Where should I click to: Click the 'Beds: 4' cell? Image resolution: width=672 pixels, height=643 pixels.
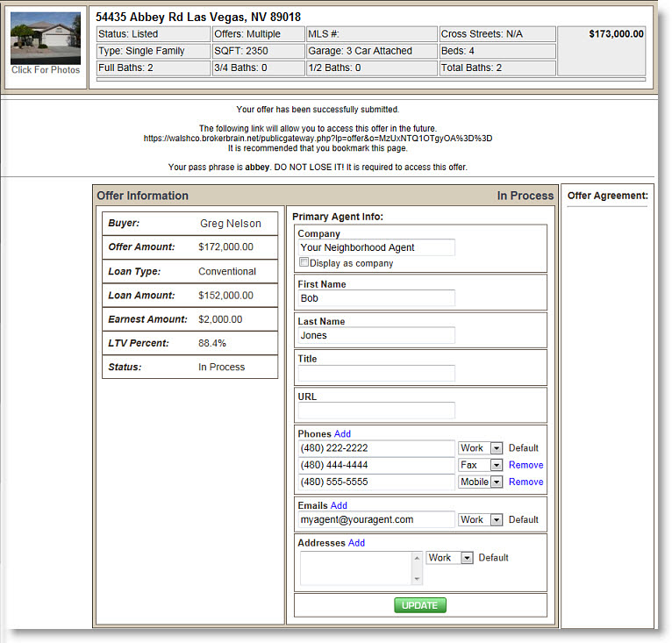point(497,51)
